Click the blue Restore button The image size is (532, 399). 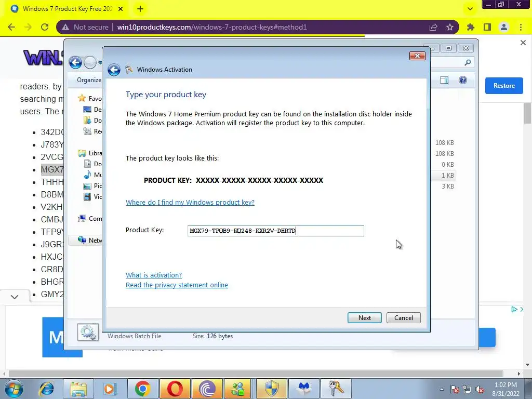[x=504, y=86]
